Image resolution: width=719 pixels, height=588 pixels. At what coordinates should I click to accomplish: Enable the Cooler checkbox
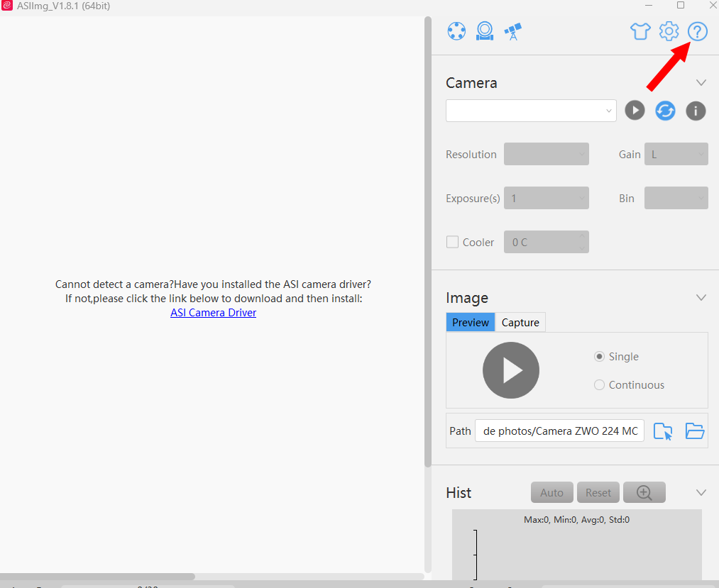click(452, 242)
